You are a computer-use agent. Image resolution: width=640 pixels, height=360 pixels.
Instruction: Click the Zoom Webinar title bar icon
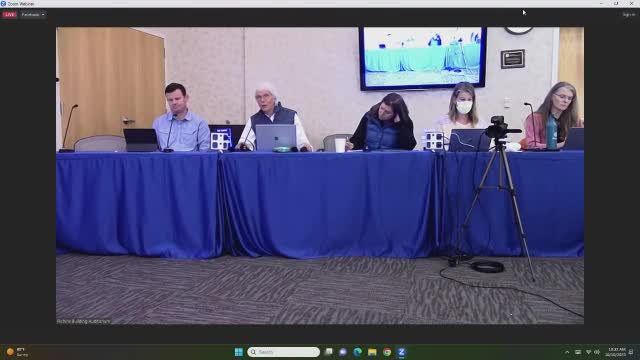tap(3, 4)
